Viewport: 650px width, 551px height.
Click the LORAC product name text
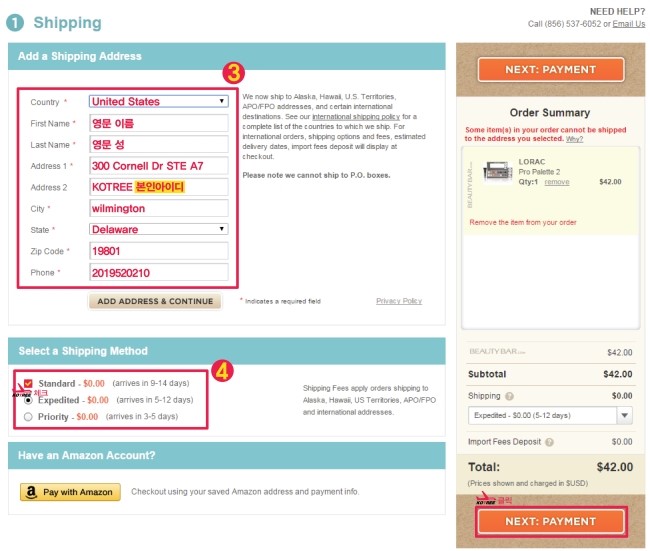(x=531, y=162)
